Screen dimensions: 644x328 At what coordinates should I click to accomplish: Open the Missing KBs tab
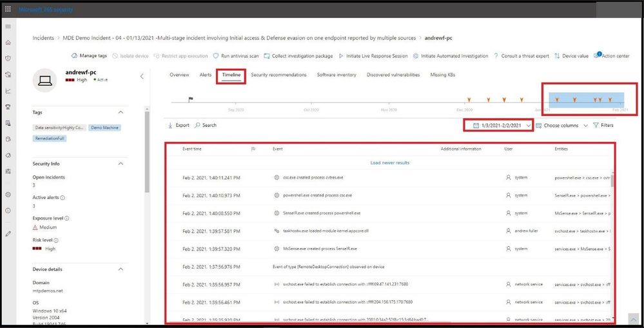point(443,75)
